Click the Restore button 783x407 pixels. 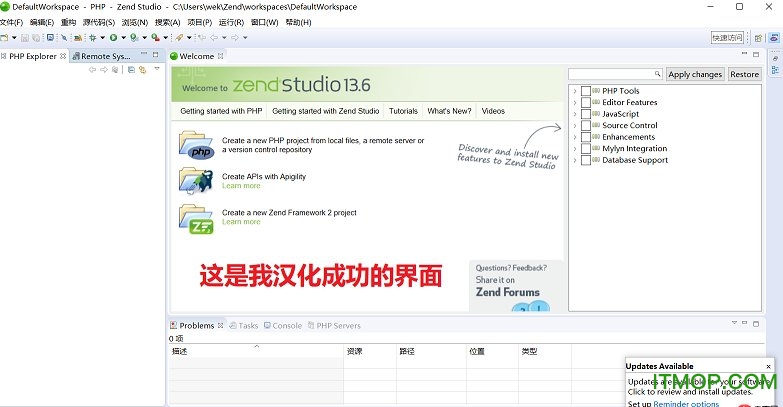pyautogui.click(x=745, y=74)
